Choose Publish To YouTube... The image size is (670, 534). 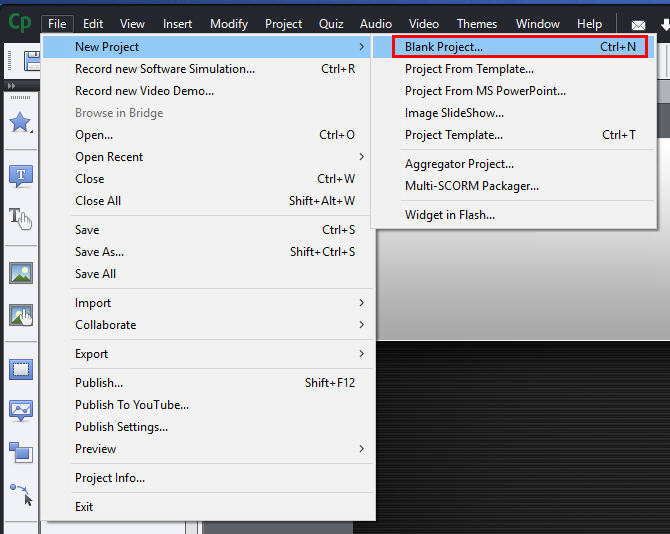point(207,405)
